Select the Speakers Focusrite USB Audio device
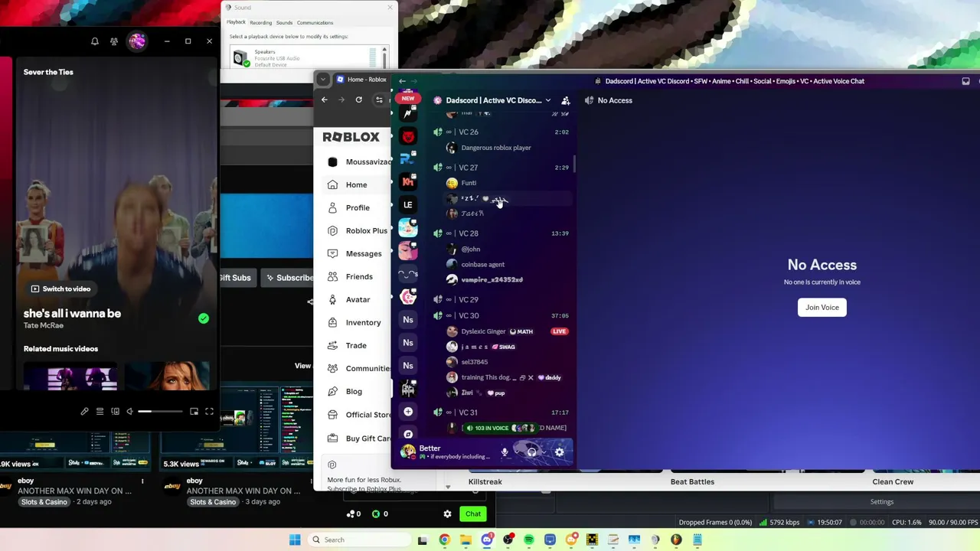 point(304,58)
